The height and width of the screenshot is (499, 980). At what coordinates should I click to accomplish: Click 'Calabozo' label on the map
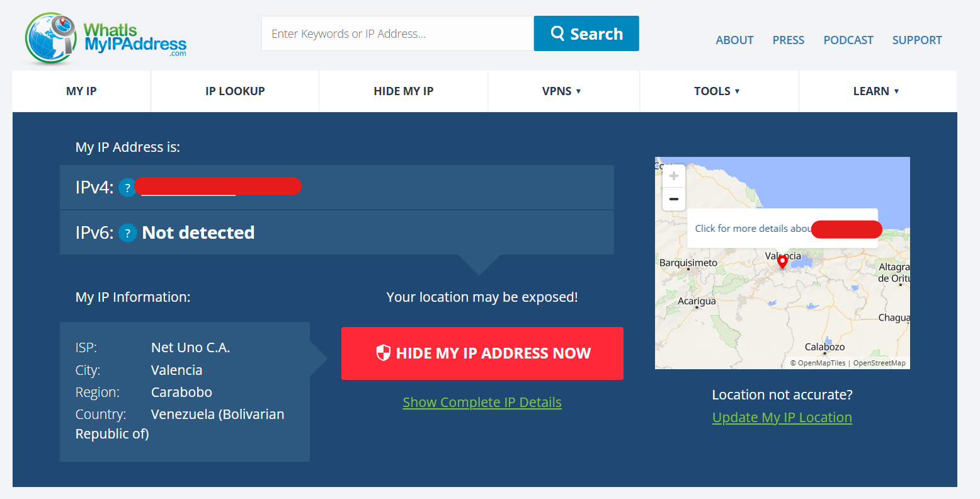point(825,347)
